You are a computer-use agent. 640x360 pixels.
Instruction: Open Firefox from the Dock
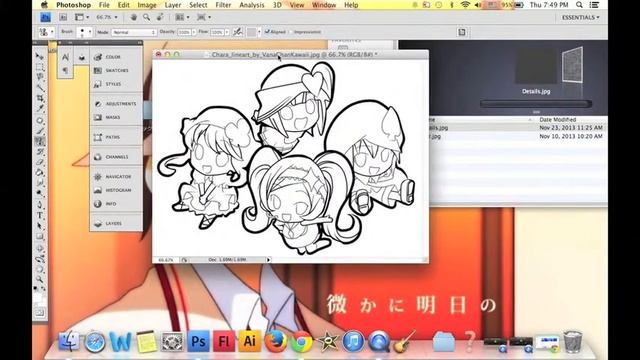(275, 341)
